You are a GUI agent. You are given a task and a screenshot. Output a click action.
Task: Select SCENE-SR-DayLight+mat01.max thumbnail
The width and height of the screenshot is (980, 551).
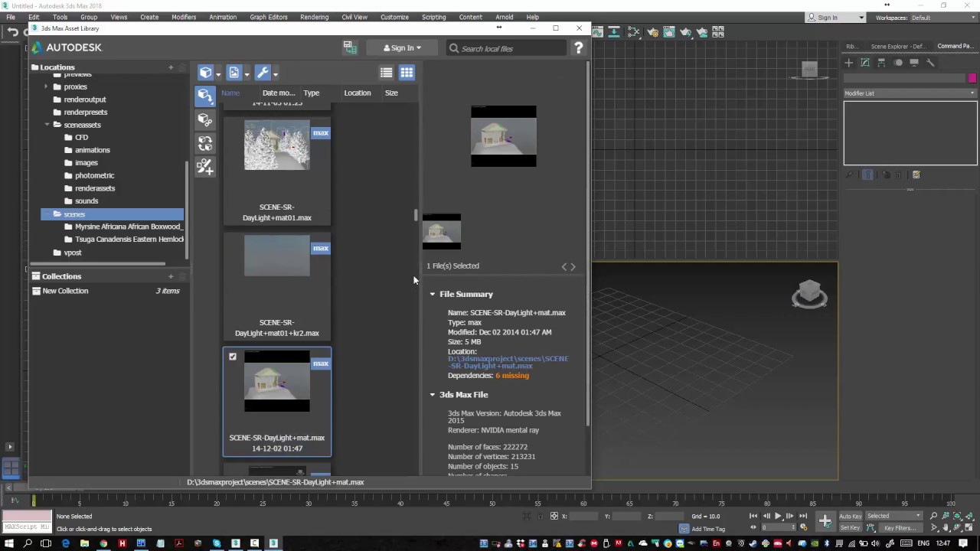click(277, 145)
